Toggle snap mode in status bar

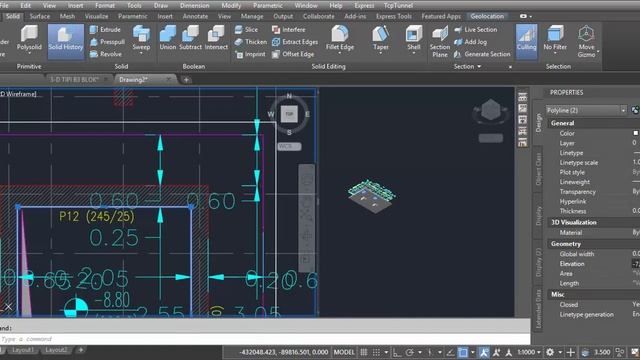coord(376,352)
